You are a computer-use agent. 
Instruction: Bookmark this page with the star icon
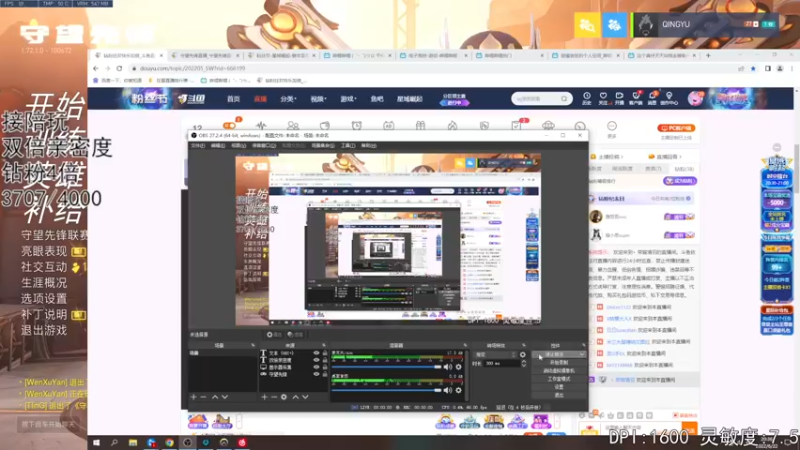click(x=754, y=68)
